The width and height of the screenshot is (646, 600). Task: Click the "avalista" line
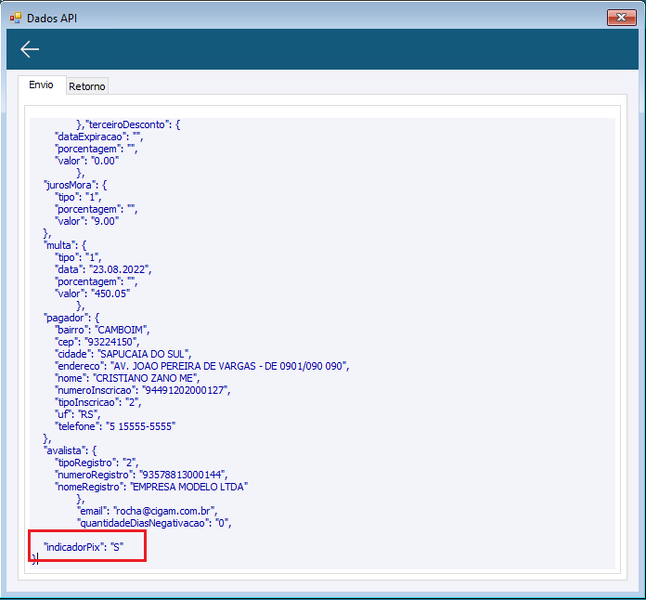point(70,450)
